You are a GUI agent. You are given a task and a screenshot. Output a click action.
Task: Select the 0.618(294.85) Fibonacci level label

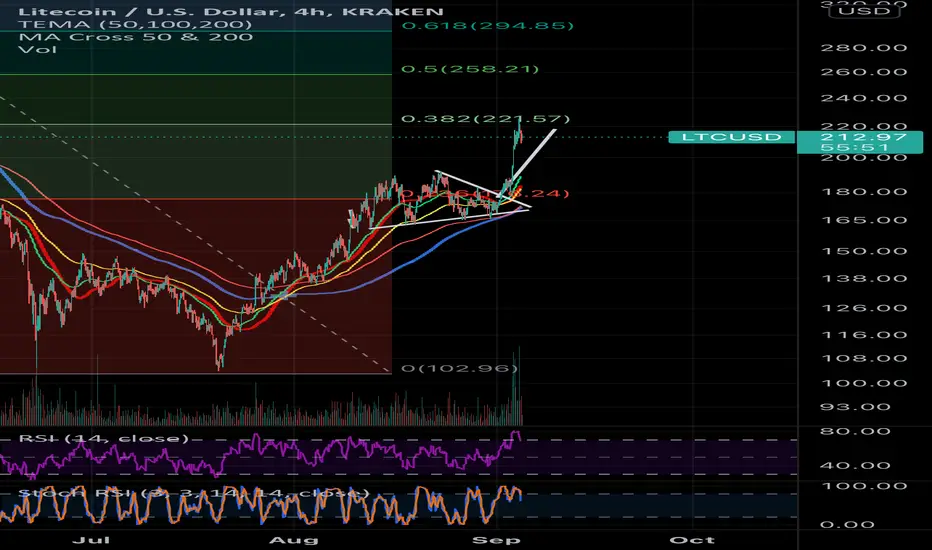click(487, 26)
